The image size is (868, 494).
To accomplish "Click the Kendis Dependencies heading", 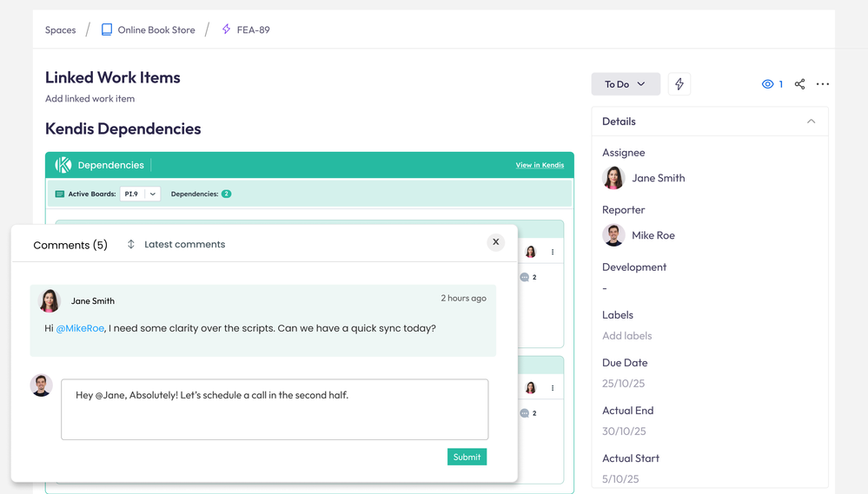I will 123,128.
